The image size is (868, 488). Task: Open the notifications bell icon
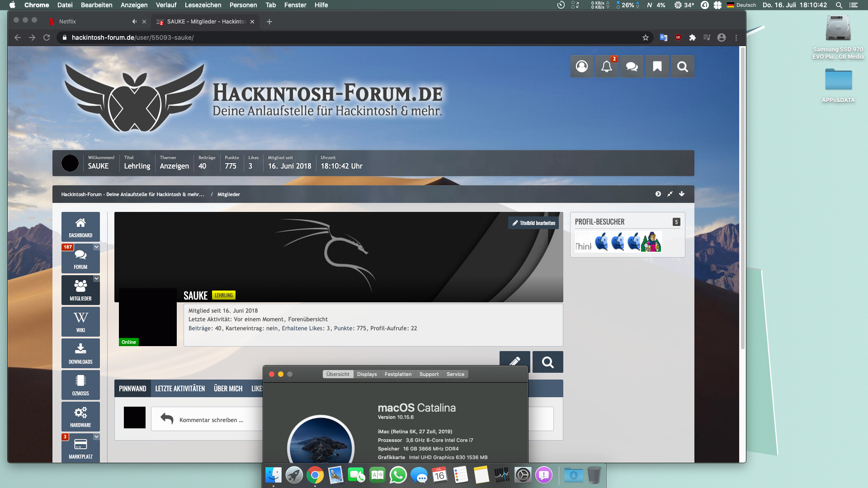(606, 66)
